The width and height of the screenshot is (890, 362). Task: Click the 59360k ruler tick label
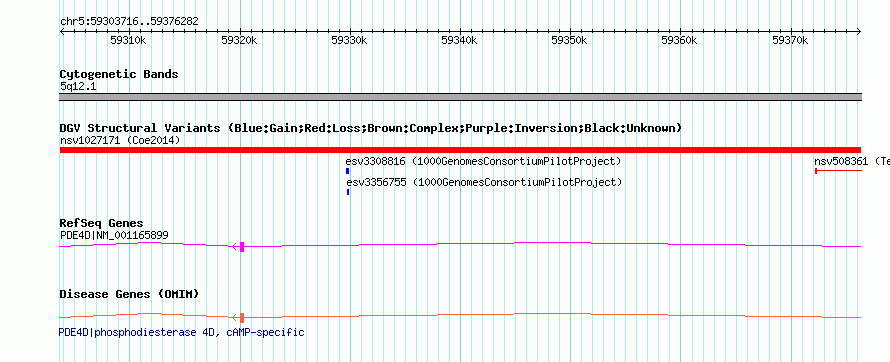pyautogui.click(x=679, y=40)
